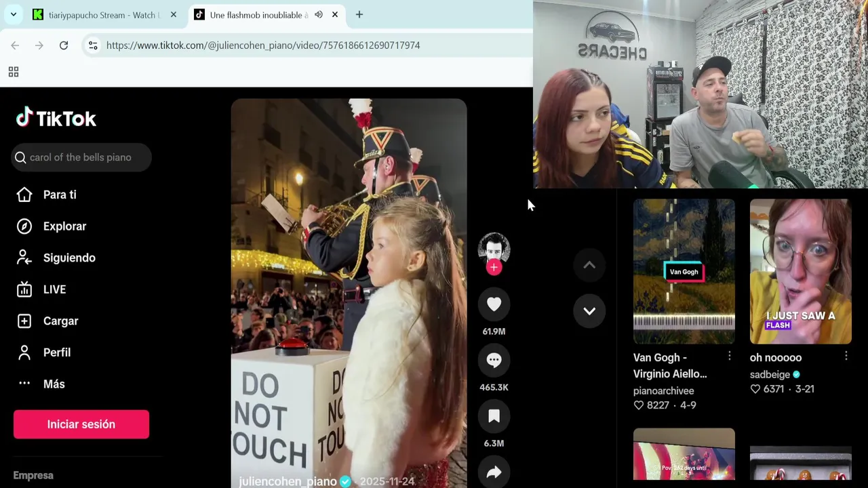Open options for oh nooooo video
Image resolution: width=868 pixels, height=488 pixels.
tap(846, 357)
